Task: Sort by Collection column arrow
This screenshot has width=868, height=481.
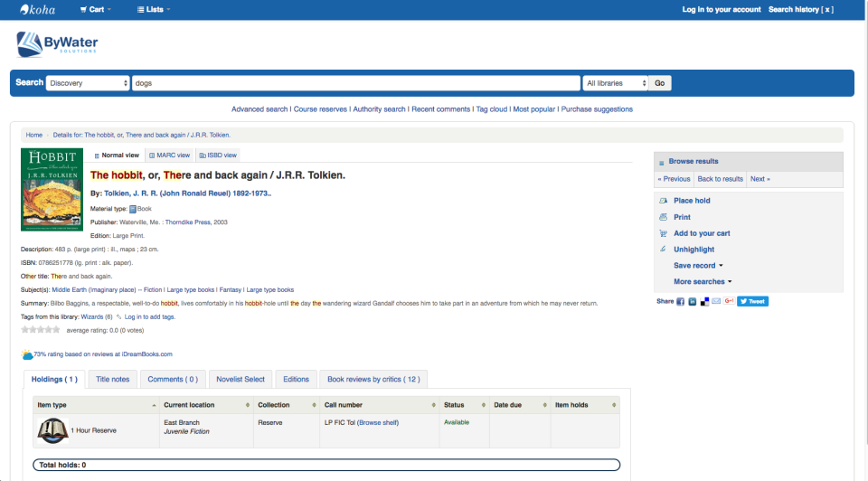Action: (x=314, y=405)
